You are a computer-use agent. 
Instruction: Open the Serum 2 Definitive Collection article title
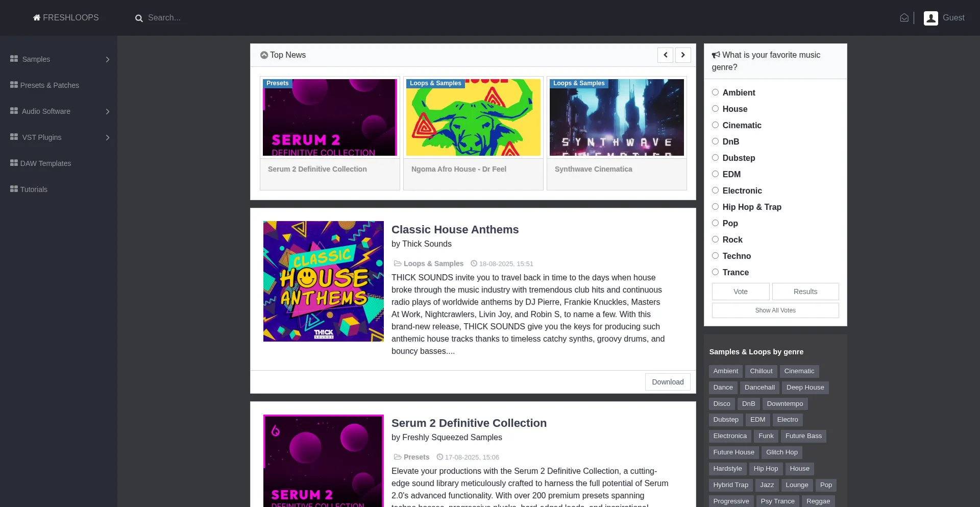[469, 423]
